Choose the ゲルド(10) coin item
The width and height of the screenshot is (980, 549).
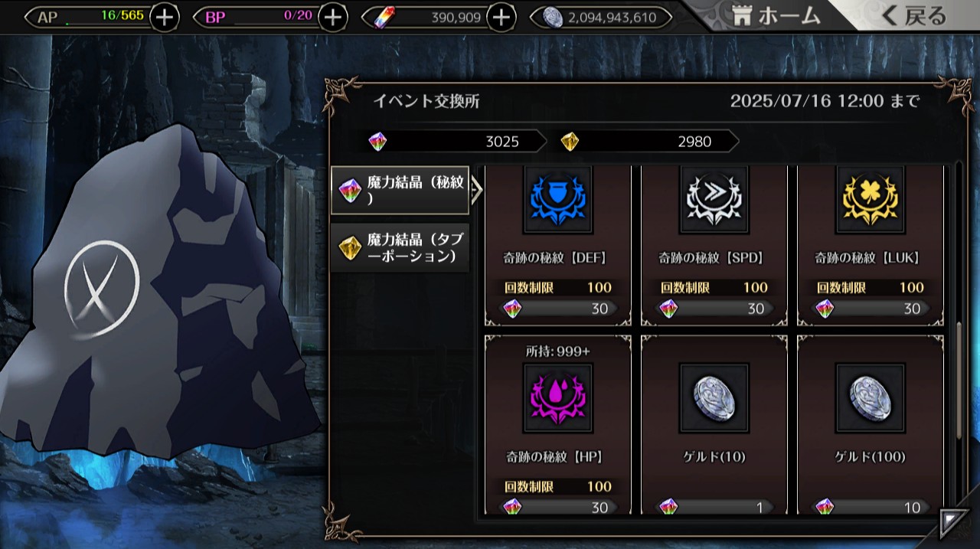714,398
